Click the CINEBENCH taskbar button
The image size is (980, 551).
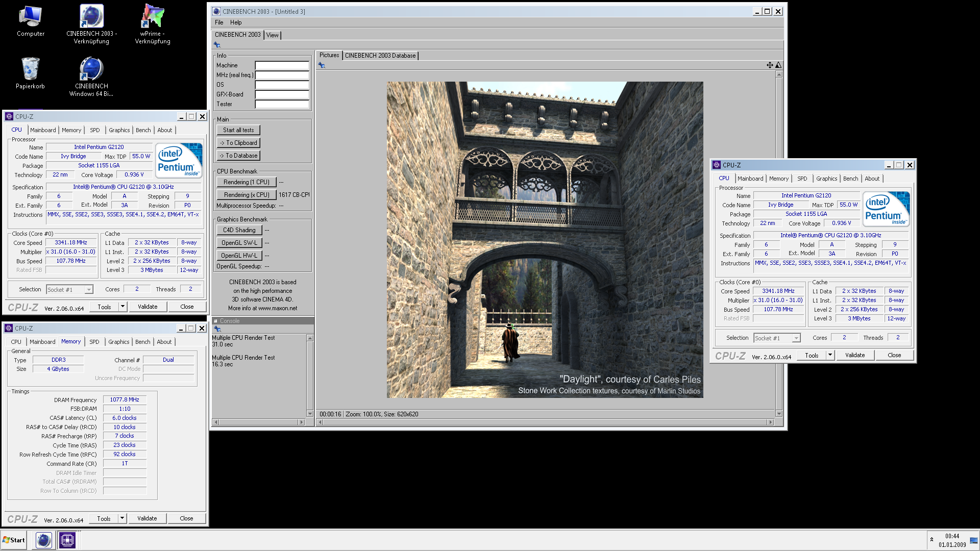(x=44, y=540)
